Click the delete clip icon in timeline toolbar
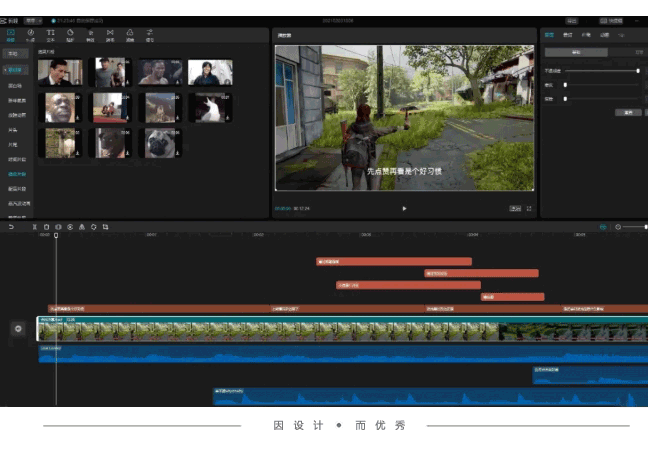The height and width of the screenshot is (460, 648). pyautogui.click(x=45, y=227)
